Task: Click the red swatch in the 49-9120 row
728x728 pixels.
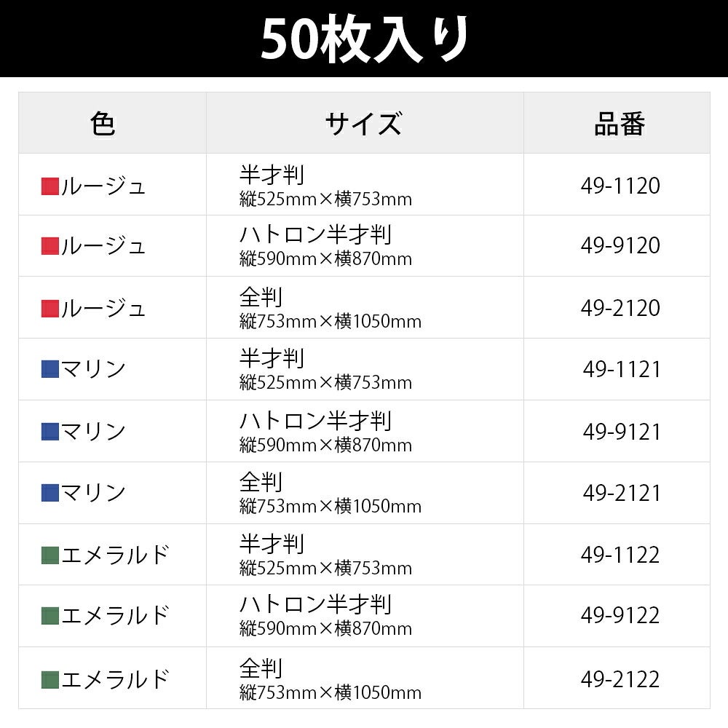Action: point(50,246)
